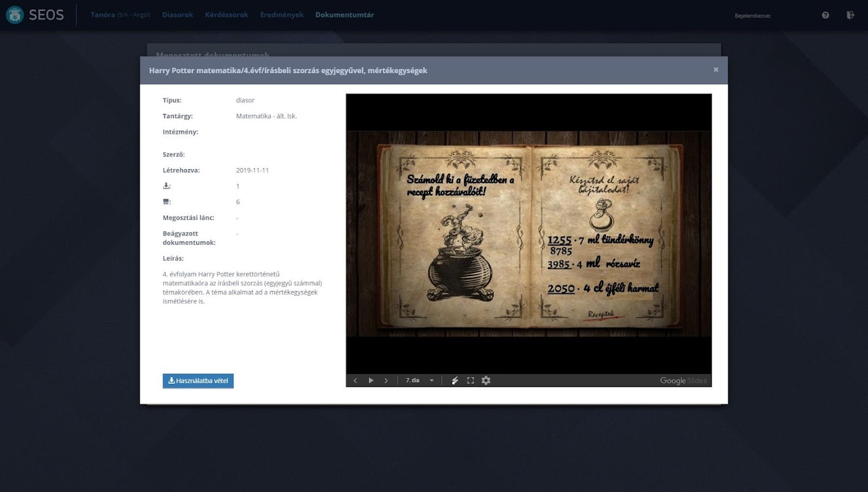The width and height of the screenshot is (868, 492).
Task: Click the SEOS owl logo
Action: point(15,15)
